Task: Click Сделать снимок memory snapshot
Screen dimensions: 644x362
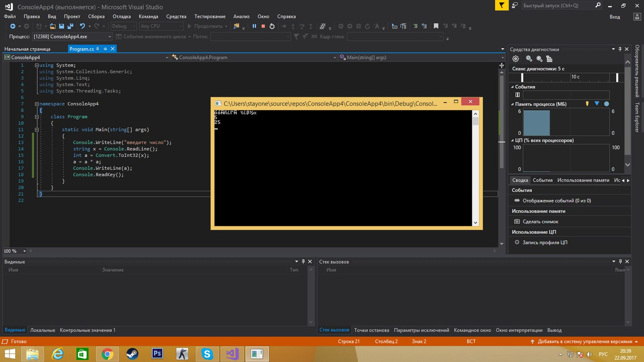Action: pyautogui.click(x=536, y=222)
